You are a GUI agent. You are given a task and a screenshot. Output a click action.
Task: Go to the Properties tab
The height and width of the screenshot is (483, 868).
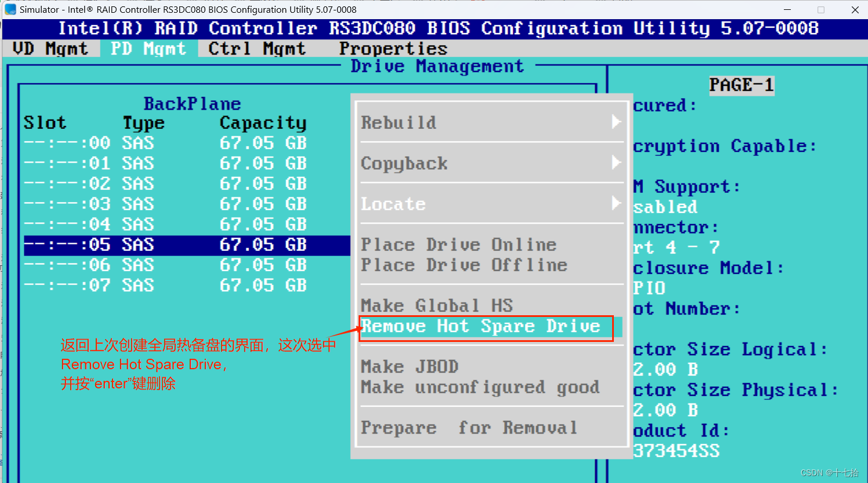[393, 49]
